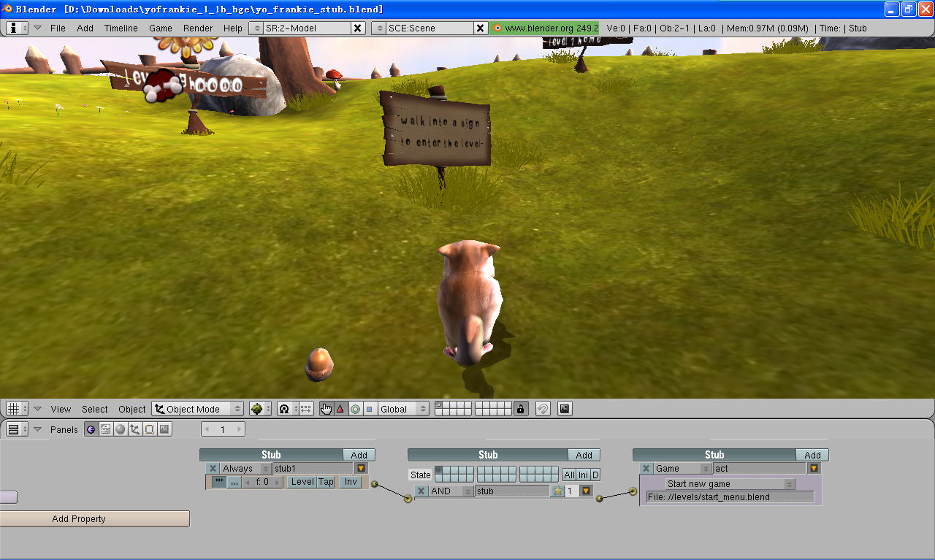The image size is (935, 560).
Task: Select the triangle translate manipulator icon
Action: (340, 409)
